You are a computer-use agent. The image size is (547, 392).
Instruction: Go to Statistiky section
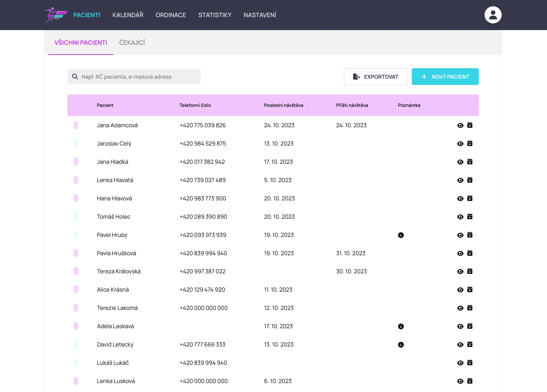[215, 15]
